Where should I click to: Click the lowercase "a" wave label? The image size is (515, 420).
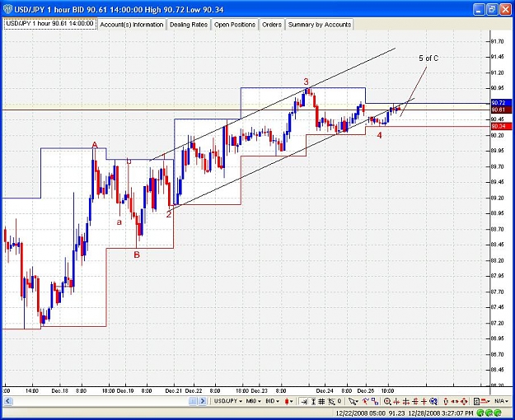coord(119,222)
